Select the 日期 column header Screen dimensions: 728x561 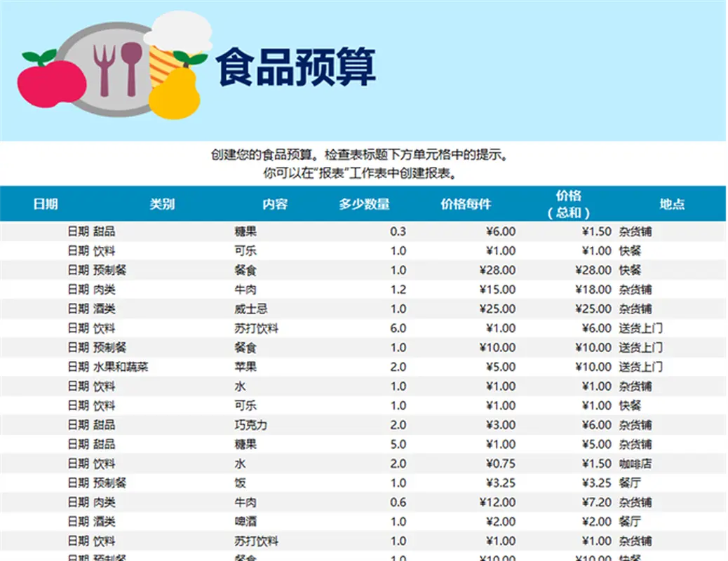[46, 204]
